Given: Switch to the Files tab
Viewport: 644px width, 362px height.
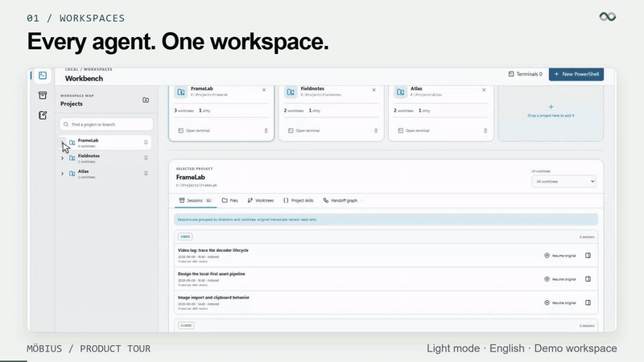Looking at the screenshot, I should pos(230,200).
